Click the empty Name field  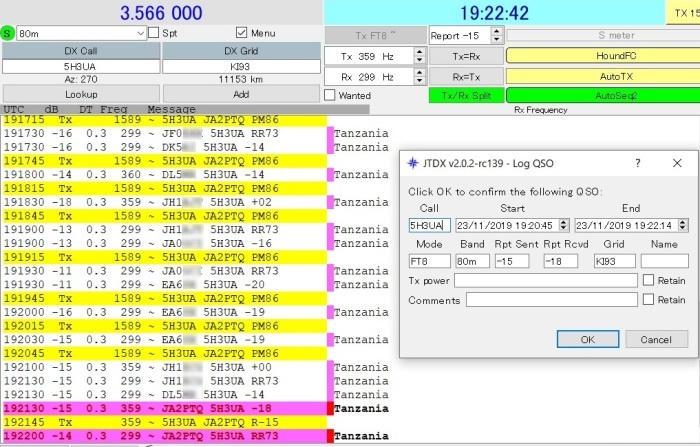pos(665,261)
